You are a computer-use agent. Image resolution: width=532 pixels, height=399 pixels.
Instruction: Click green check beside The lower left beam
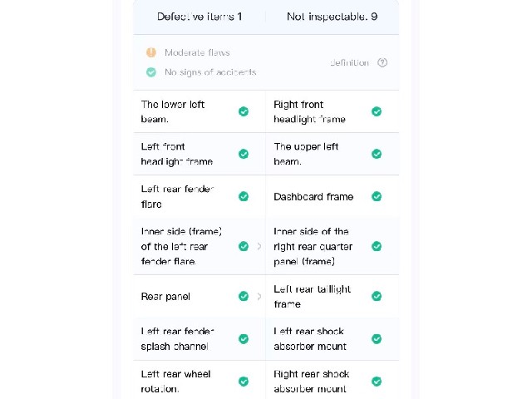point(244,111)
